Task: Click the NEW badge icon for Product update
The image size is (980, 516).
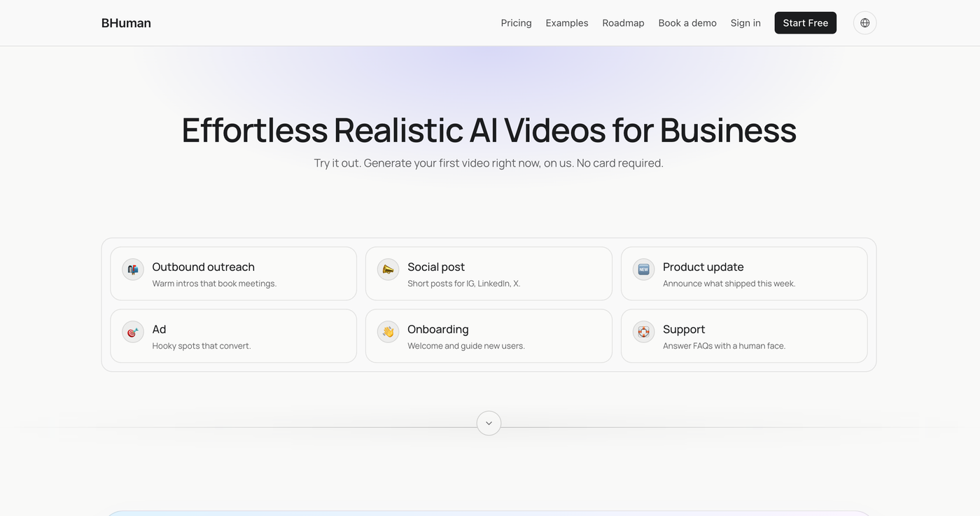Action: [643, 270]
